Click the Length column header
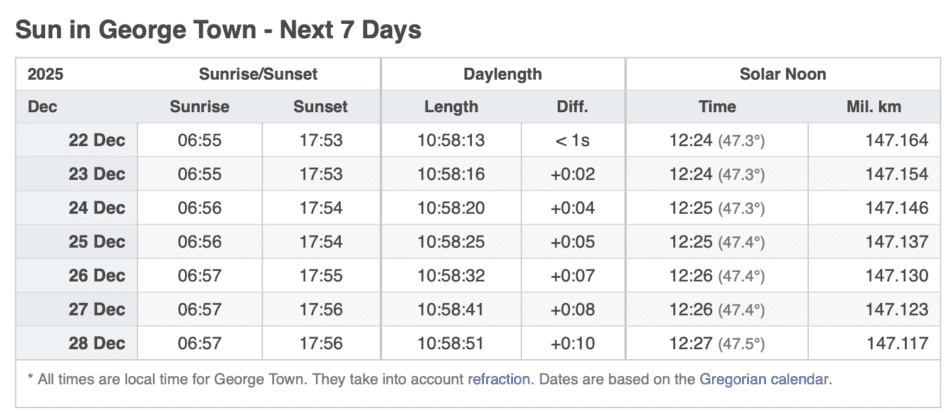The width and height of the screenshot is (950, 415). pyautogui.click(x=451, y=107)
